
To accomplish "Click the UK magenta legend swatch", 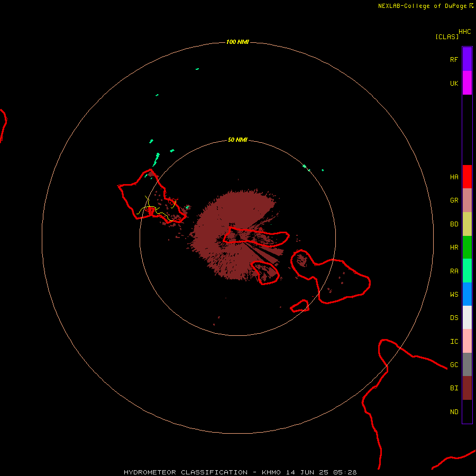I will tap(467, 83).
